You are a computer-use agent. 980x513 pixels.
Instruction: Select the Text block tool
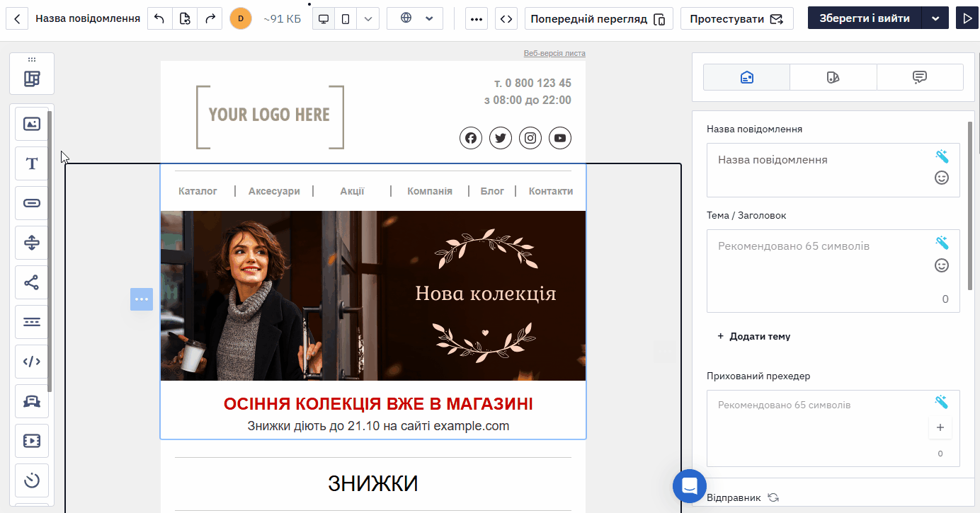point(32,163)
